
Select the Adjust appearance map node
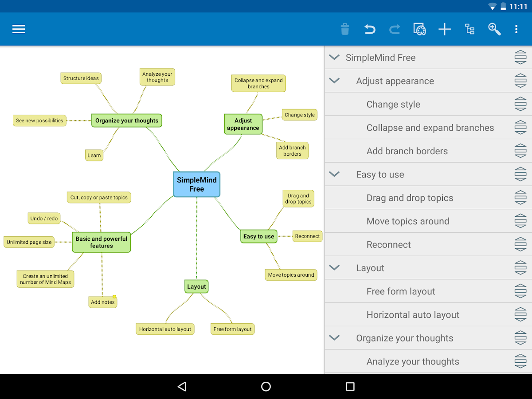coord(243,124)
